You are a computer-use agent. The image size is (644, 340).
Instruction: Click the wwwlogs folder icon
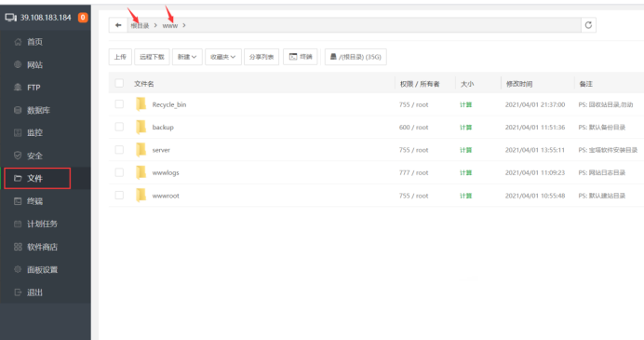point(141,172)
